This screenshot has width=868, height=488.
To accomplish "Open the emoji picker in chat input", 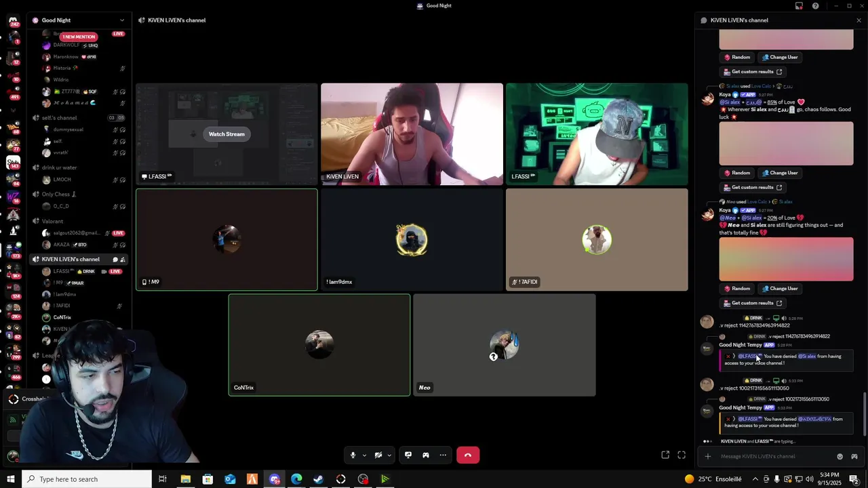I will point(840,456).
